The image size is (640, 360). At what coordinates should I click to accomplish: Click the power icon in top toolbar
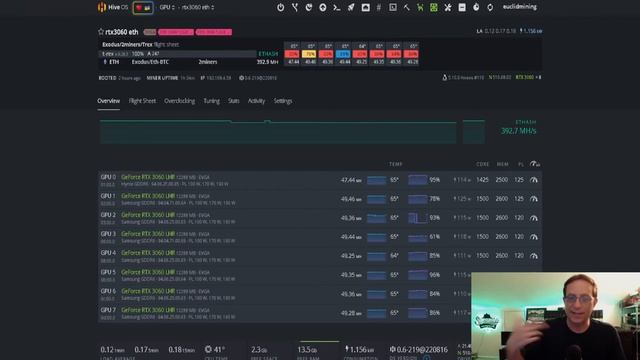pyautogui.click(x=280, y=7)
